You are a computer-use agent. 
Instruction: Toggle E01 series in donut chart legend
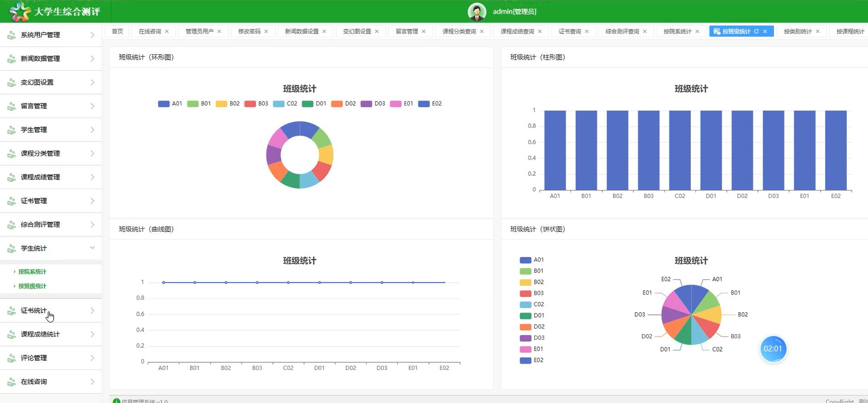click(401, 104)
